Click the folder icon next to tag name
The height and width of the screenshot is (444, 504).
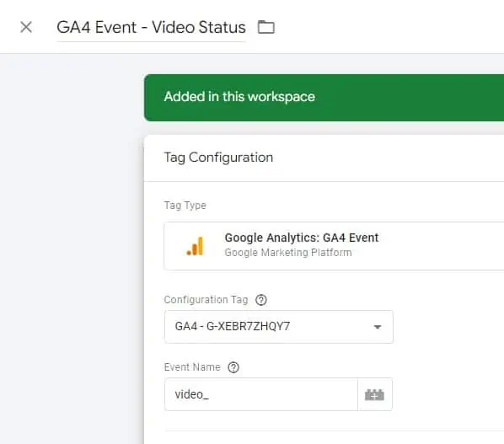click(266, 27)
